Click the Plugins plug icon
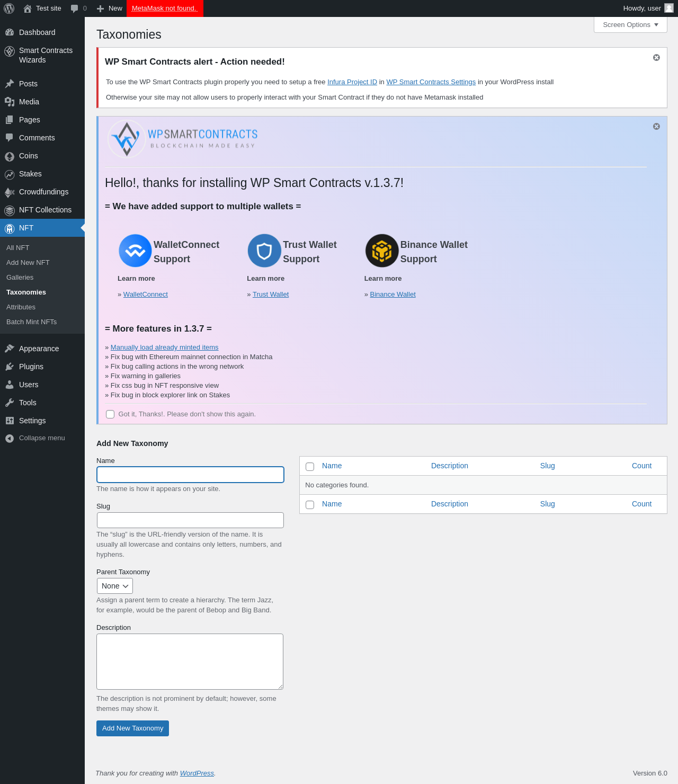The height and width of the screenshot is (784, 678). tap(10, 367)
